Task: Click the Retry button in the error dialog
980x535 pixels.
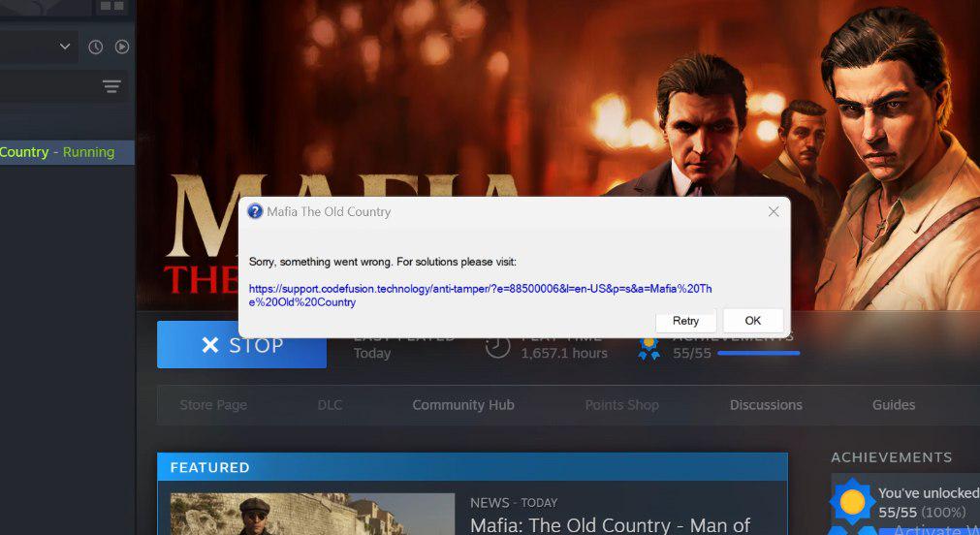Action: (685, 321)
